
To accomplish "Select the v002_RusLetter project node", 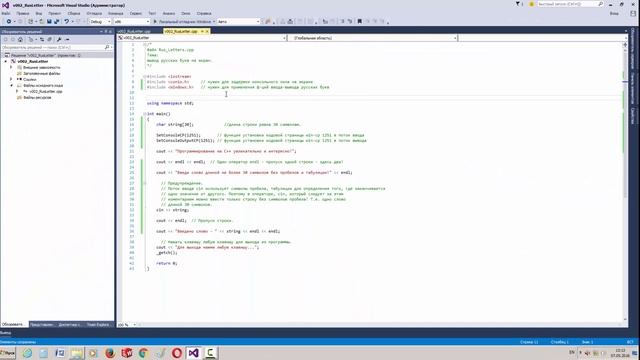I will click(32, 61).
